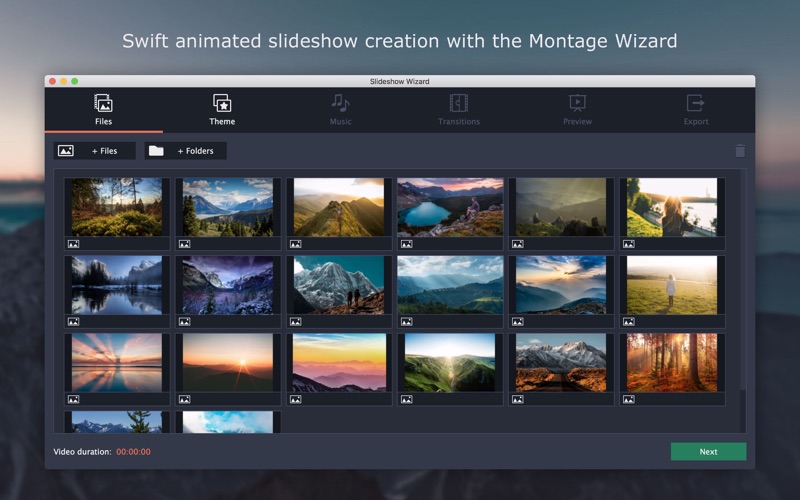Go to the Music step

tap(340, 110)
